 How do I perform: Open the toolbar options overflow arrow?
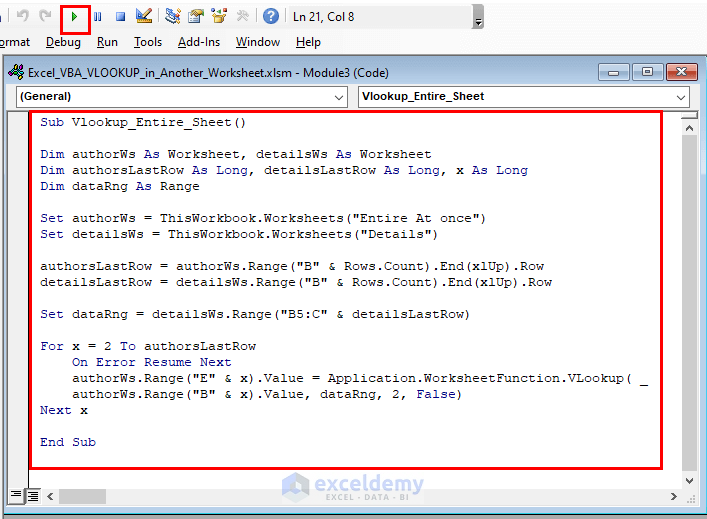tap(478, 20)
